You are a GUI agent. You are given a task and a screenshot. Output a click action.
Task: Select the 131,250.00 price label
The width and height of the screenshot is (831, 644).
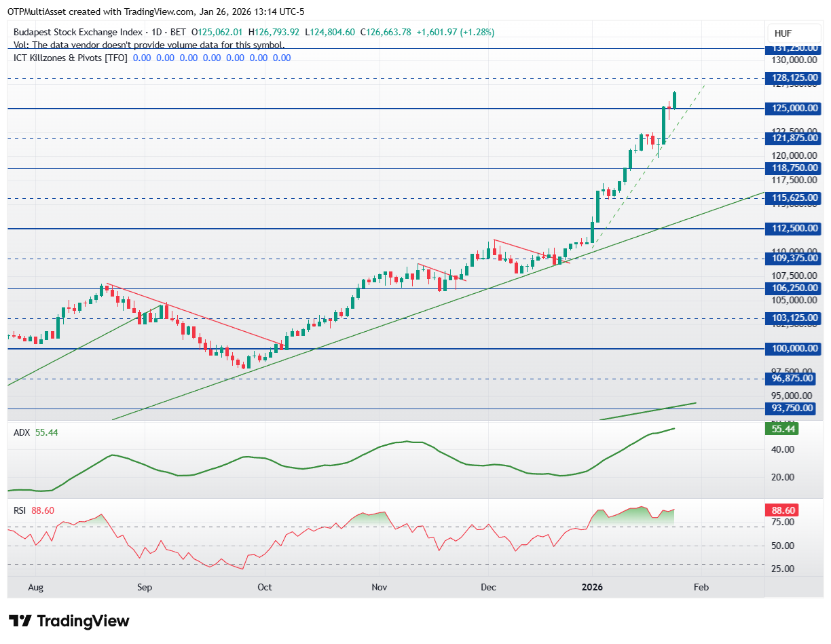tap(792, 49)
